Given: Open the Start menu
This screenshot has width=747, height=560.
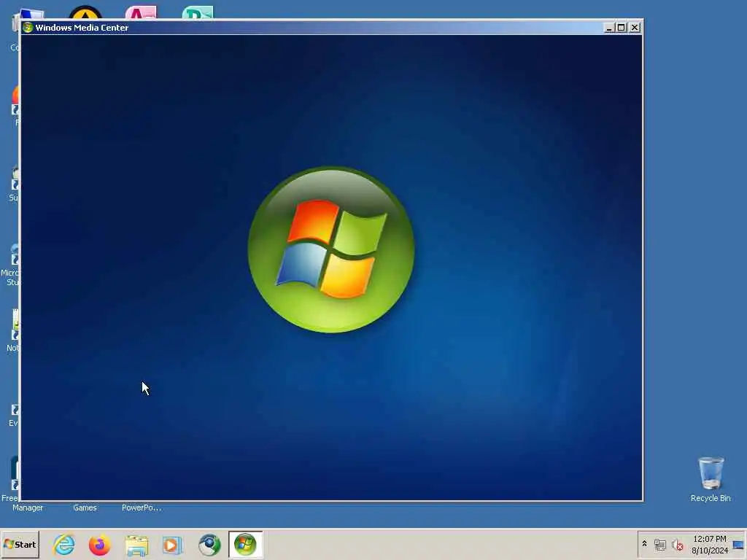Looking at the screenshot, I should 20,544.
